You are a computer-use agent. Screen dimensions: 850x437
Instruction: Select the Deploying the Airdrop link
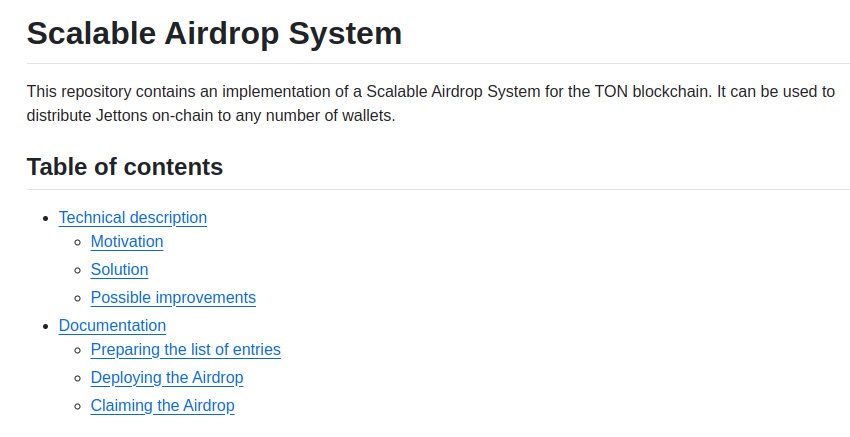(166, 378)
